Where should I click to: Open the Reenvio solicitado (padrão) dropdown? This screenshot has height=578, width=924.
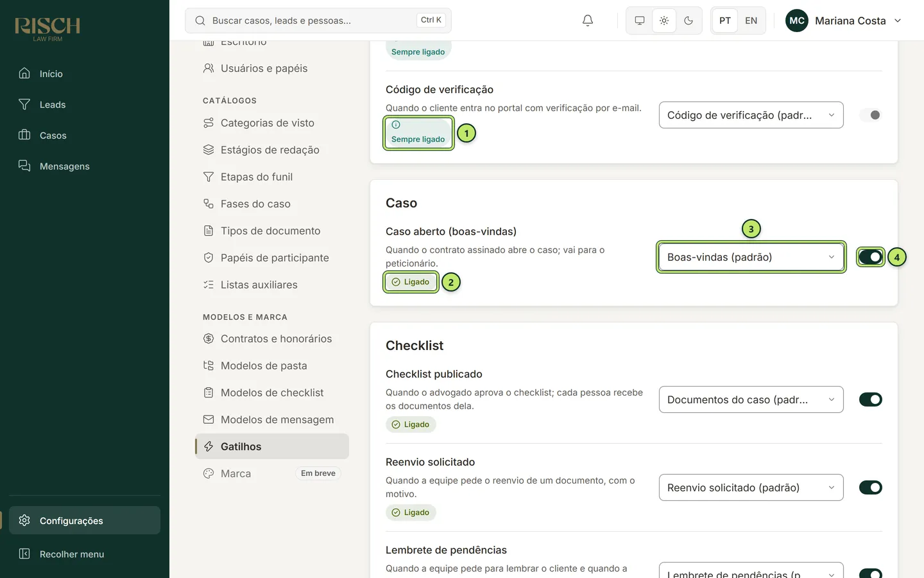coord(751,487)
